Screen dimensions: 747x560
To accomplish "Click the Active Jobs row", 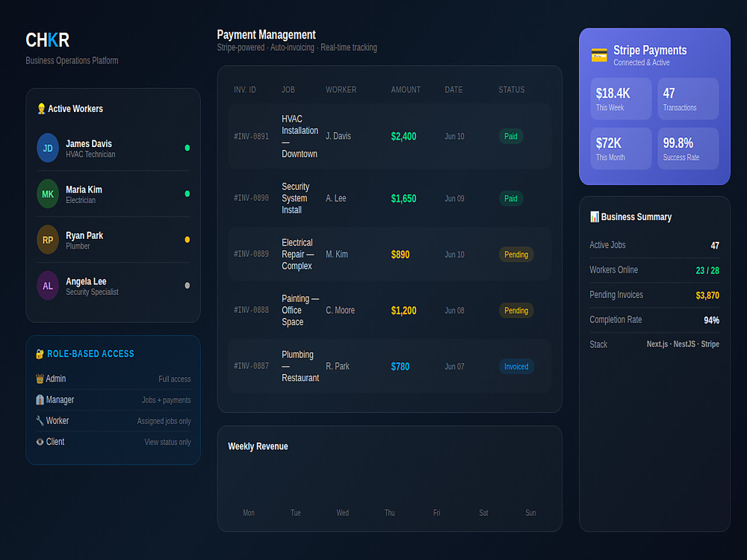I will [654, 245].
